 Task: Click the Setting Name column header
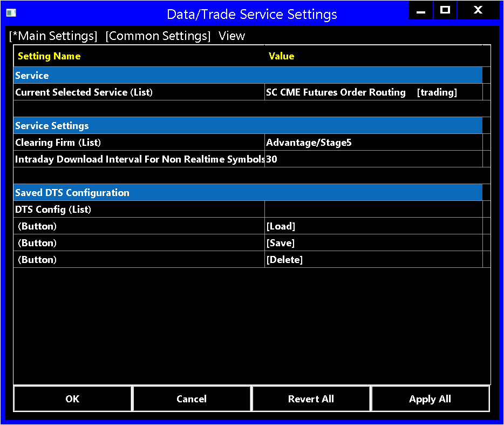(139, 56)
